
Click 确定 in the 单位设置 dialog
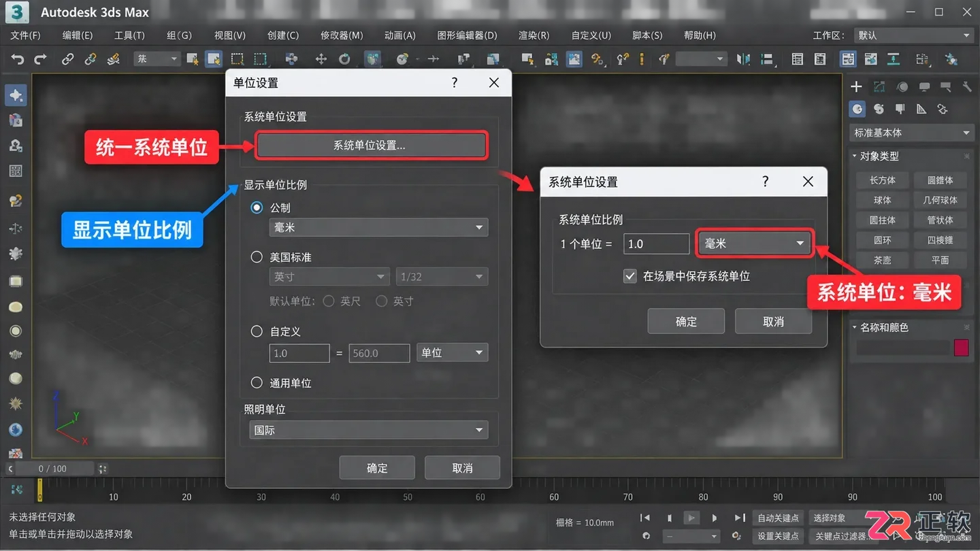pyautogui.click(x=377, y=468)
